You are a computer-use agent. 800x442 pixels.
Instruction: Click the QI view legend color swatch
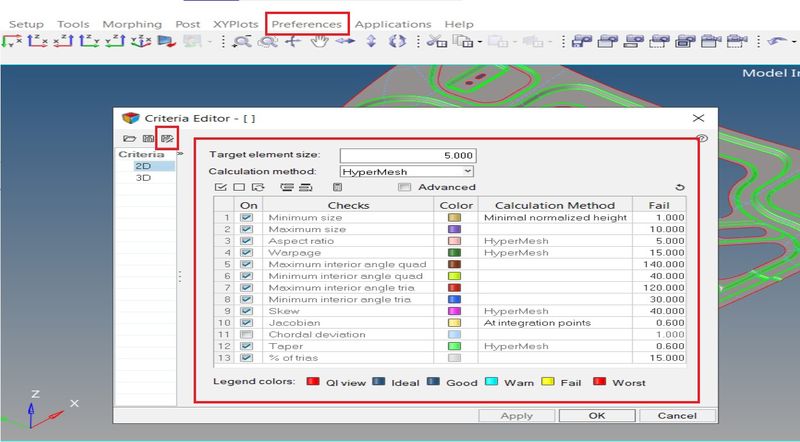pyautogui.click(x=313, y=381)
